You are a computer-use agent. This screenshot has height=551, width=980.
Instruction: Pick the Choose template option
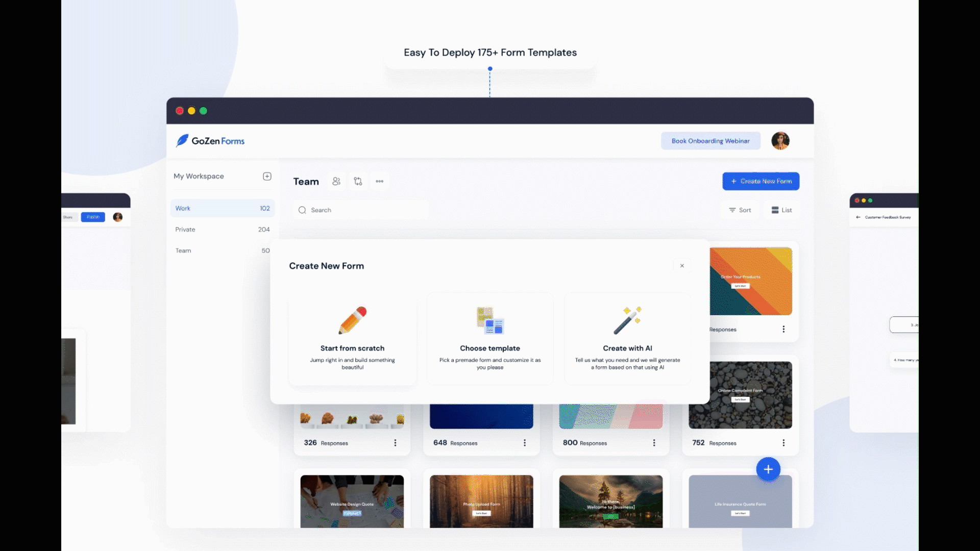[x=490, y=339]
